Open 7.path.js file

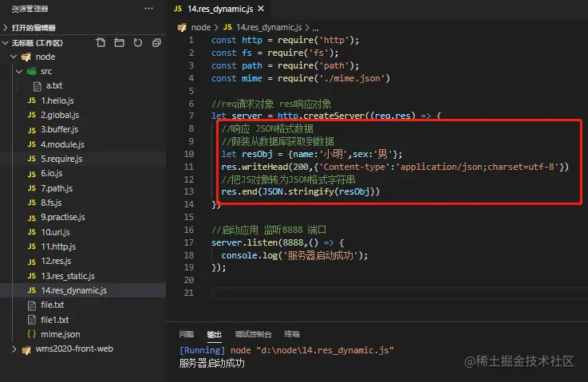click(x=57, y=188)
